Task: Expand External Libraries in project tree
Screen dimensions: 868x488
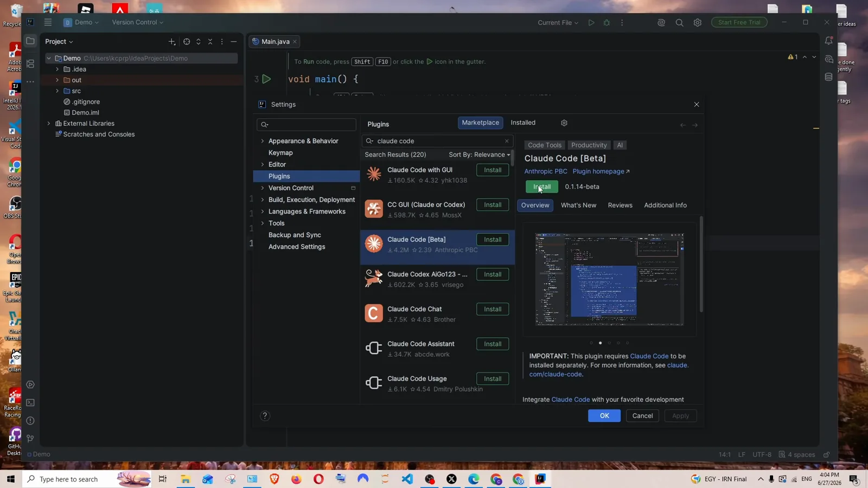Action: pyautogui.click(x=49, y=124)
